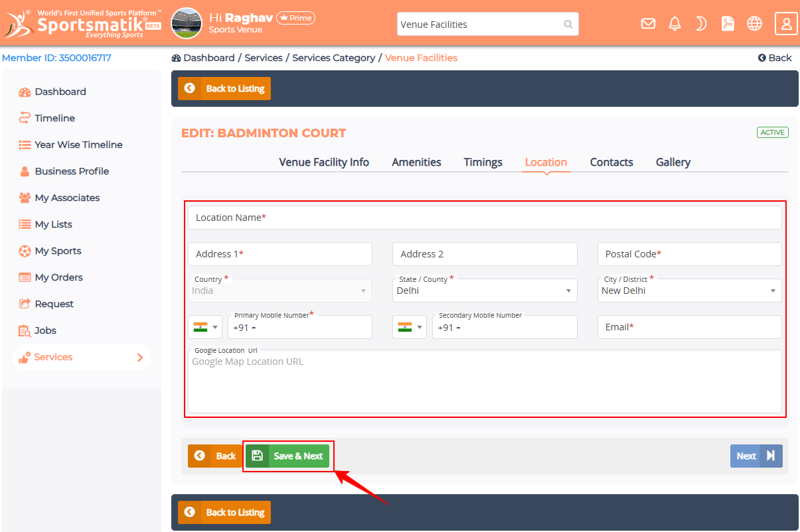Click the Raghav profile avatar picture
Viewport: 800px width, 532px height.
coord(187,23)
